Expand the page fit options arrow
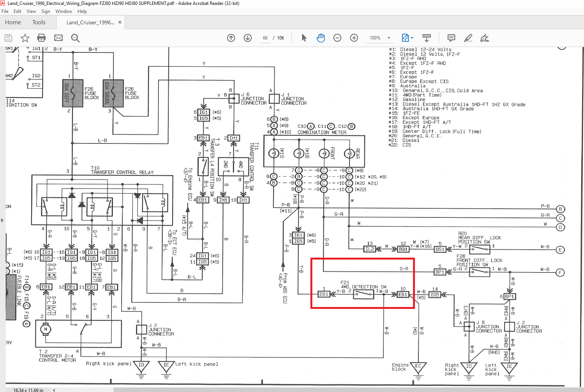584x392 pixels. 412,38
